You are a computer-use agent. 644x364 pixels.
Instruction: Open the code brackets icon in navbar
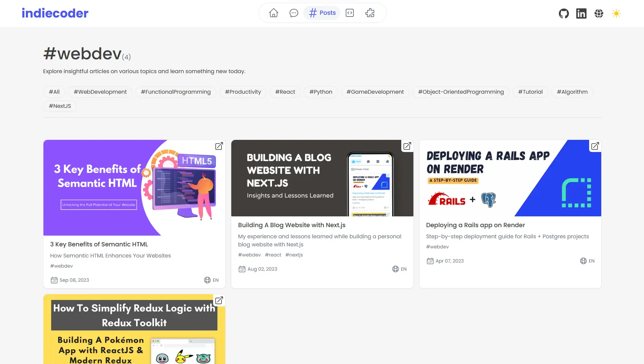coord(350,13)
